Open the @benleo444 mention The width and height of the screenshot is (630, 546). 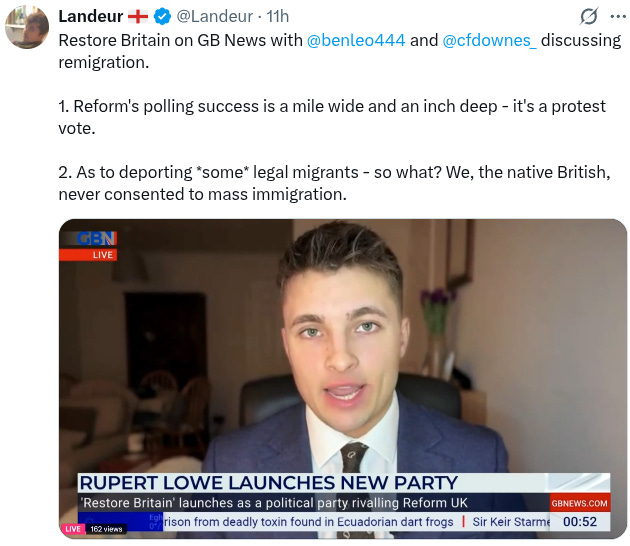[356, 40]
